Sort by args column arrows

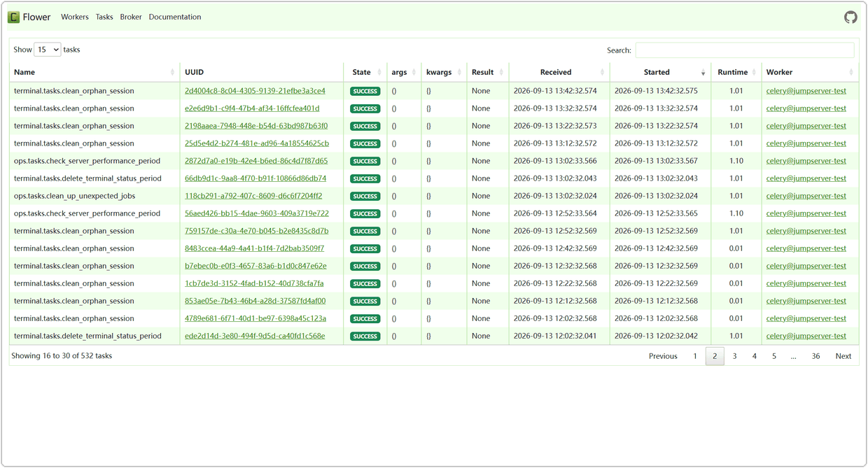[414, 73]
